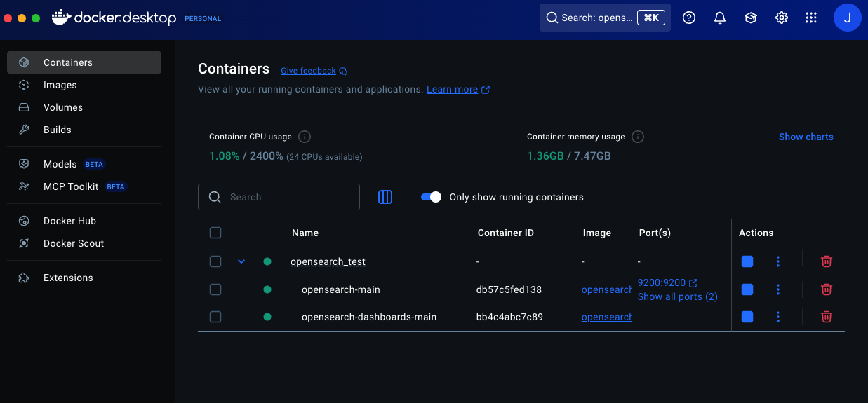868x403 pixels.
Task: Open image link of opensearch-dashboards-main row
Action: (607, 317)
